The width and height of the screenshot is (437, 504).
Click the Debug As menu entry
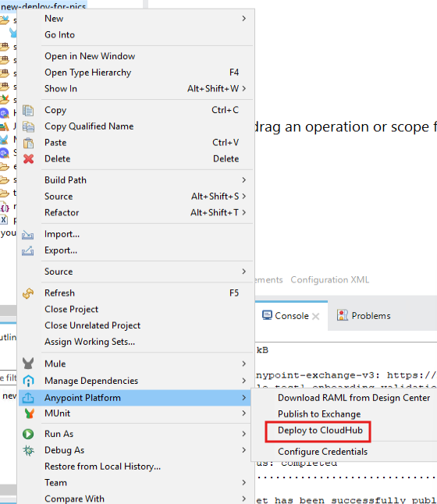tap(136, 450)
